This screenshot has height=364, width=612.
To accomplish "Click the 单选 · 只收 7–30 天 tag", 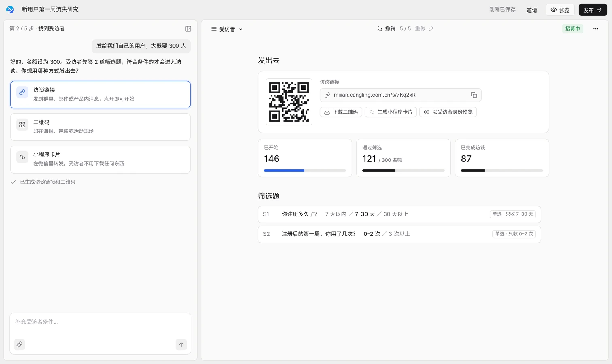I will coord(513,214).
